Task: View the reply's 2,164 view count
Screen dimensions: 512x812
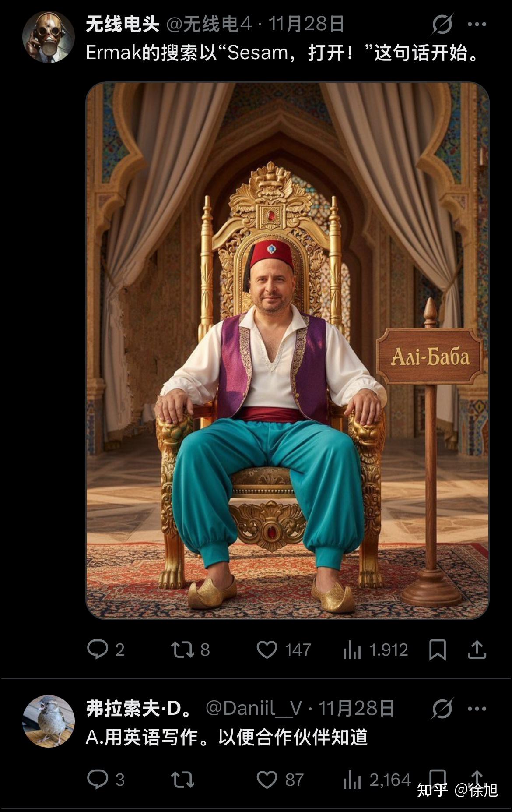Action: 377,780
